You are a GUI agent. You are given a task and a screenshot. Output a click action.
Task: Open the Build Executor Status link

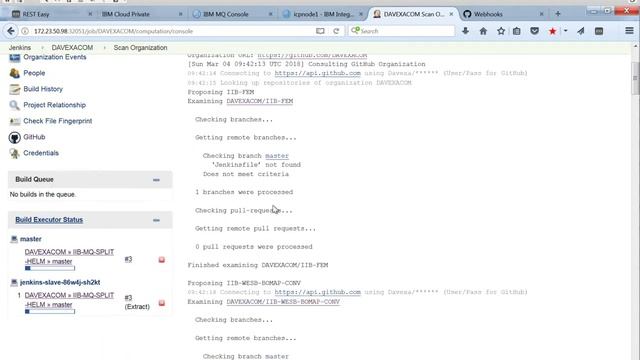click(49, 220)
